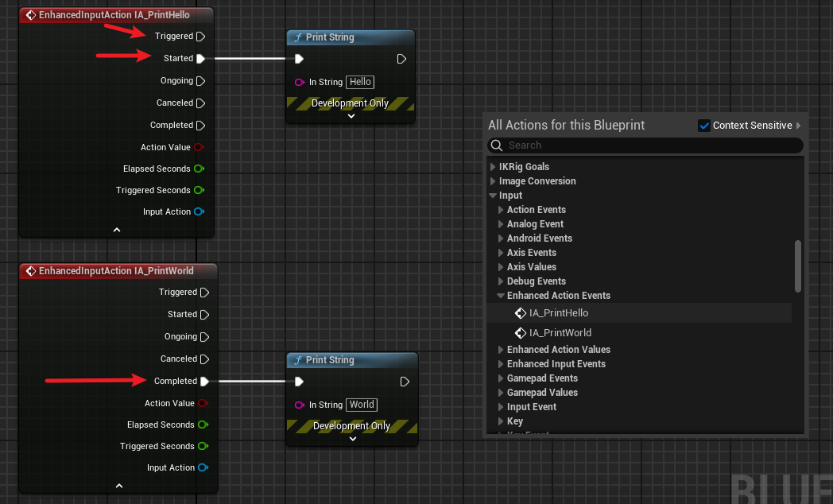Screen dimensions: 833x504
Task: Click Input Action pin on IA_PrintWorld node
Action: 203,467
